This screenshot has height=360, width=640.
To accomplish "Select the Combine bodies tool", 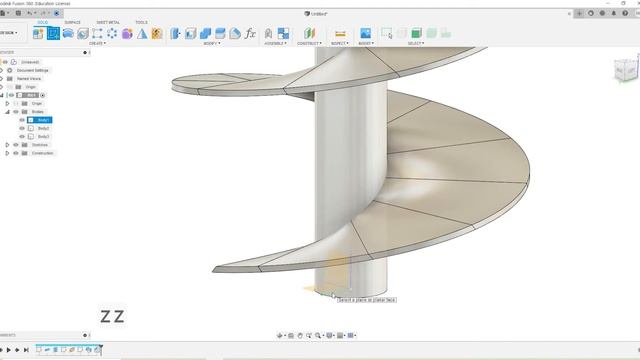I will (x=205, y=33).
